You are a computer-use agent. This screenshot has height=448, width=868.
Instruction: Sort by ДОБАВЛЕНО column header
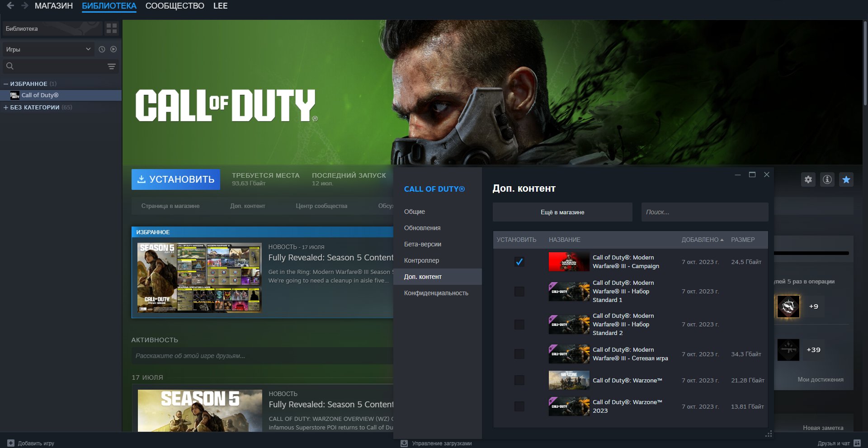point(703,240)
